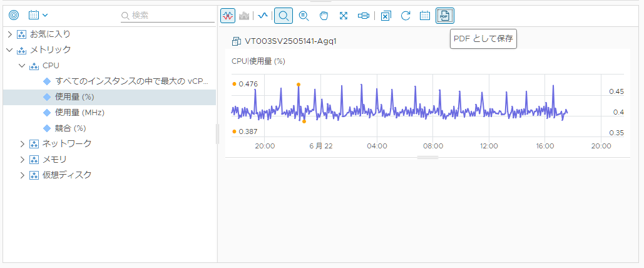Select the メモリ label
Screen dimensions: 644x268
tap(54, 159)
